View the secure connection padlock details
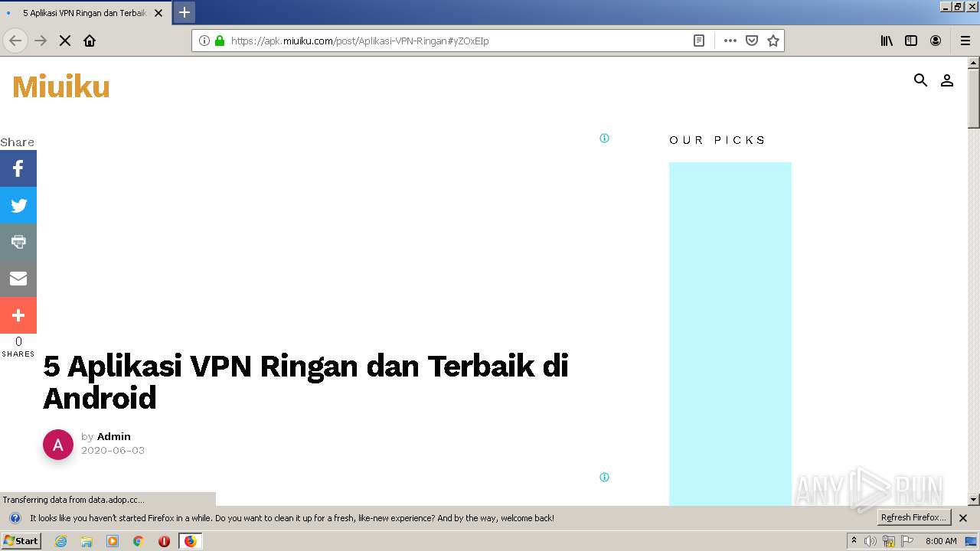This screenshot has width=980, height=551. coord(220,41)
